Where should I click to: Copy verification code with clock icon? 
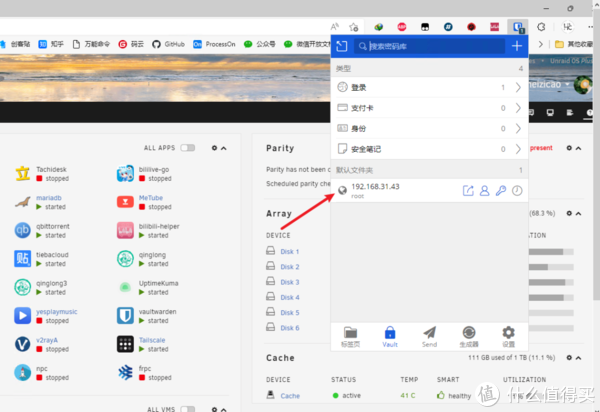click(x=517, y=191)
